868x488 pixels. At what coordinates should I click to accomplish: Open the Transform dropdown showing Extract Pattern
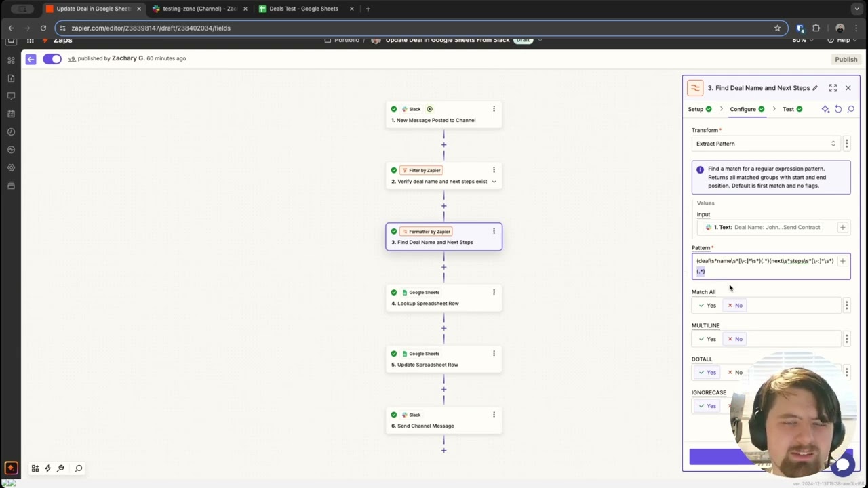tap(766, 144)
